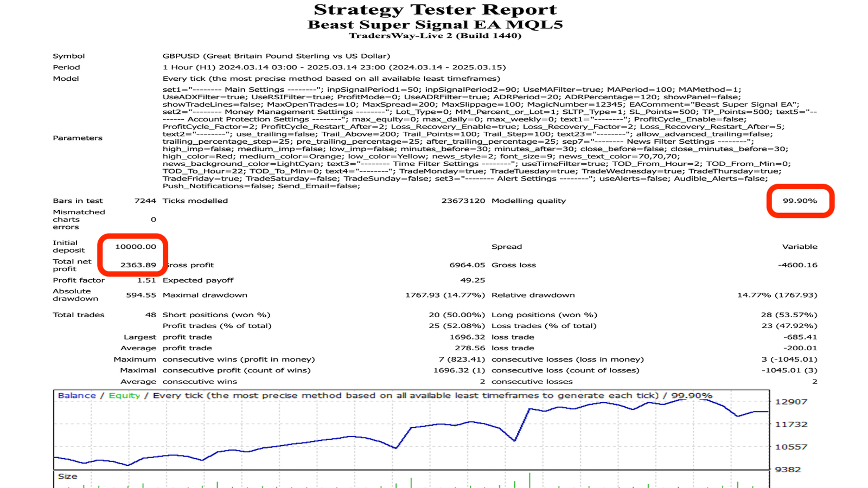868x488 pixels.
Task: Click the Balance legend label in chart
Action: click(x=77, y=396)
